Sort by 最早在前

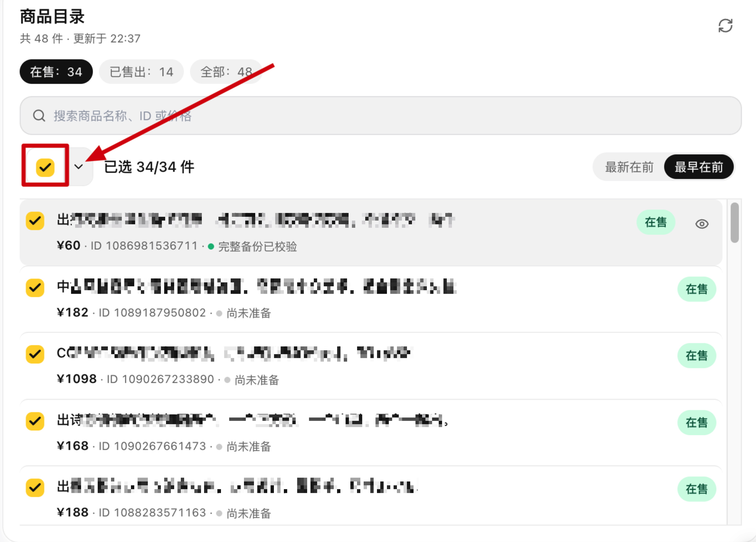[x=699, y=167]
